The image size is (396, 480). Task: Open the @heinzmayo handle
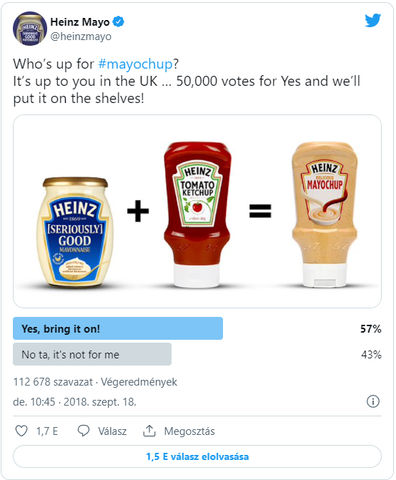81,36
